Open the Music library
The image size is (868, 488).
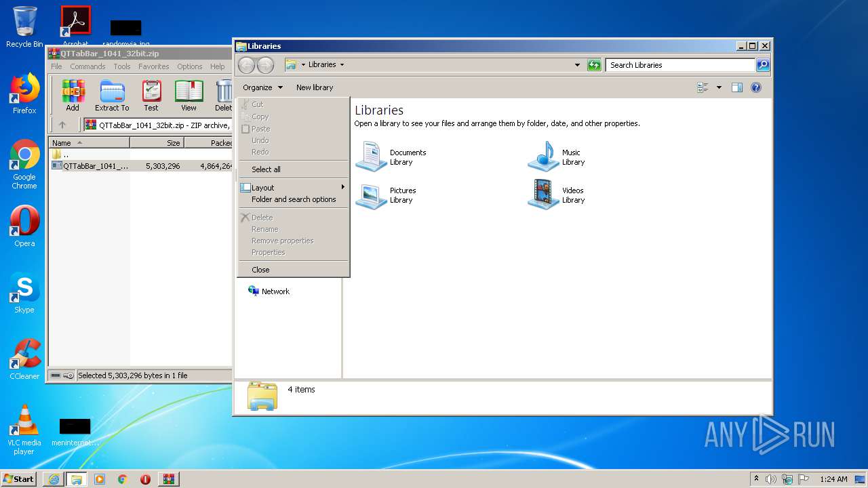pos(556,157)
